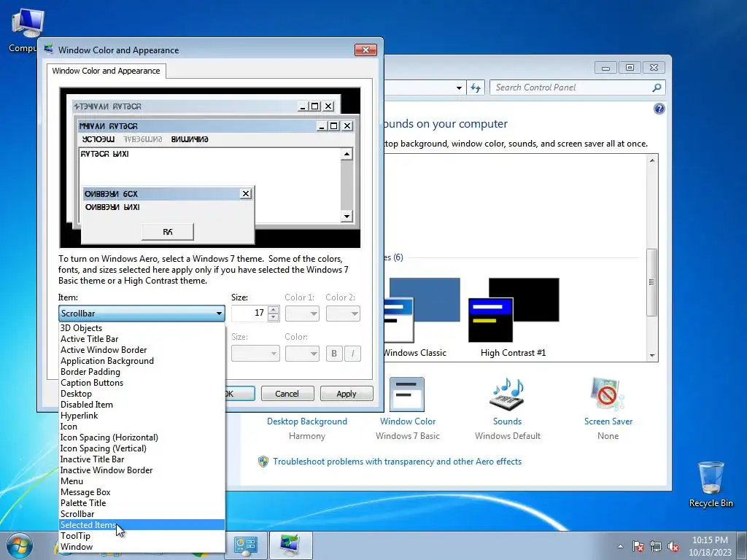The height and width of the screenshot is (560, 747).
Task: Refresh the Control Panel address bar
Action: (476, 87)
